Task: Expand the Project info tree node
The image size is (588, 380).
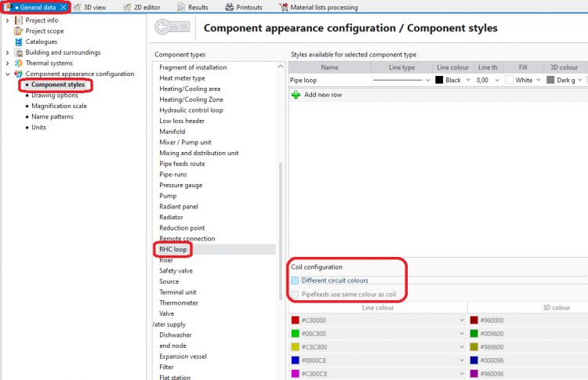Action: click(x=7, y=20)
